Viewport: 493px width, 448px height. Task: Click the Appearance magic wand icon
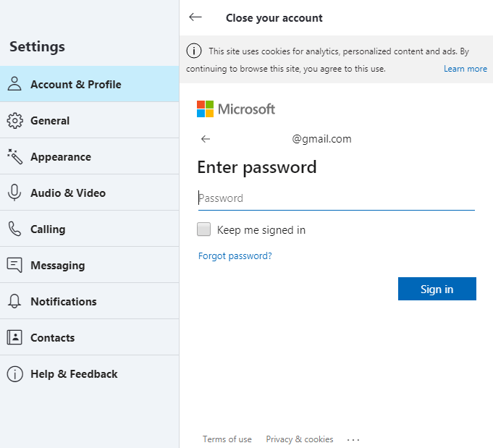tap(14, 156)
